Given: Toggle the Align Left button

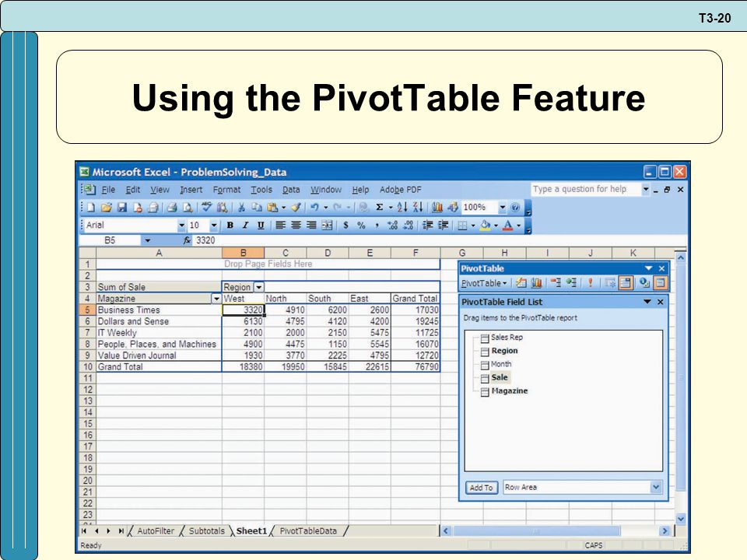Looking at the screenshot, I should (x=280, y=226).
